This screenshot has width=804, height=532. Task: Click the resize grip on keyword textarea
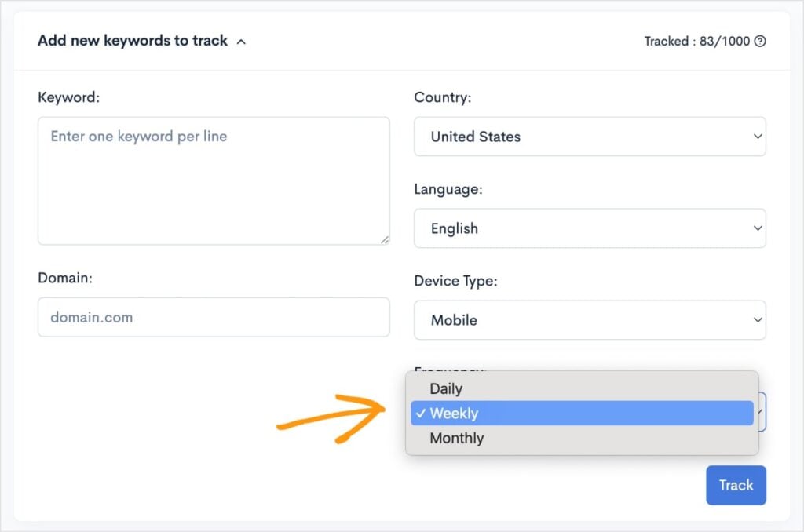coord(386,239)
